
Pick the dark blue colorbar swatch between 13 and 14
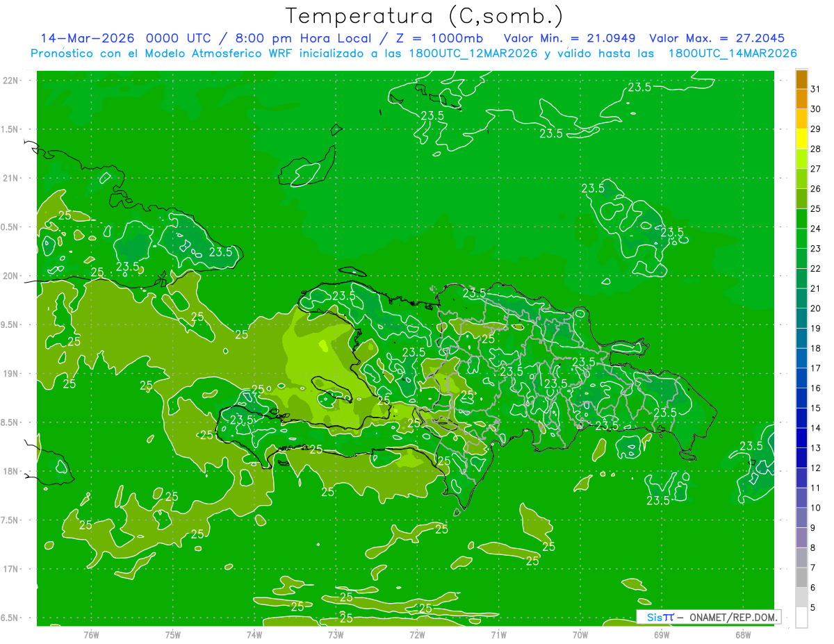coord(801,438)
